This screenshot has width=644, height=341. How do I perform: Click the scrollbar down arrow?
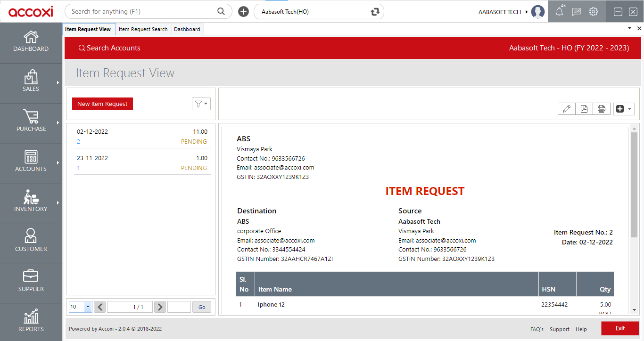[635, 310]
